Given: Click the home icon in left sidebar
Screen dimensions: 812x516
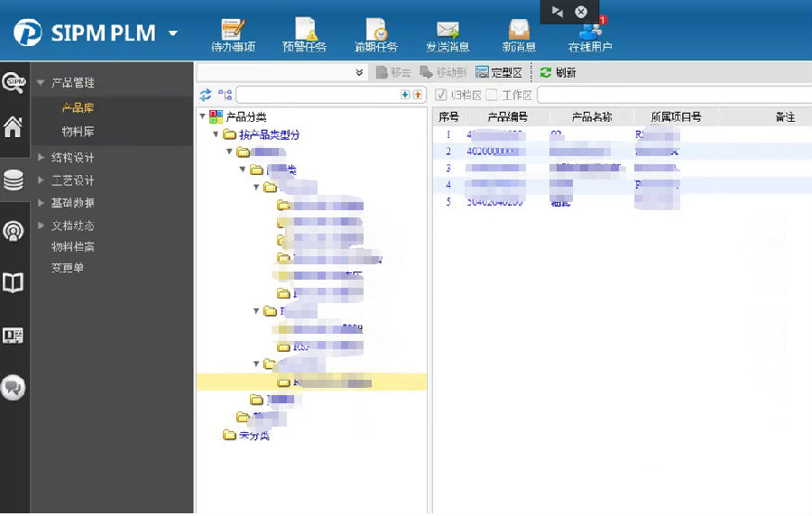Looking at the screenshot, I should (14, 127).
